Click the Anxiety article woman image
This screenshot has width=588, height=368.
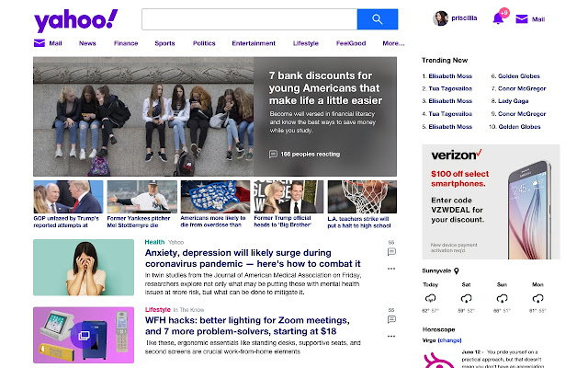click(x=84, y=268)
